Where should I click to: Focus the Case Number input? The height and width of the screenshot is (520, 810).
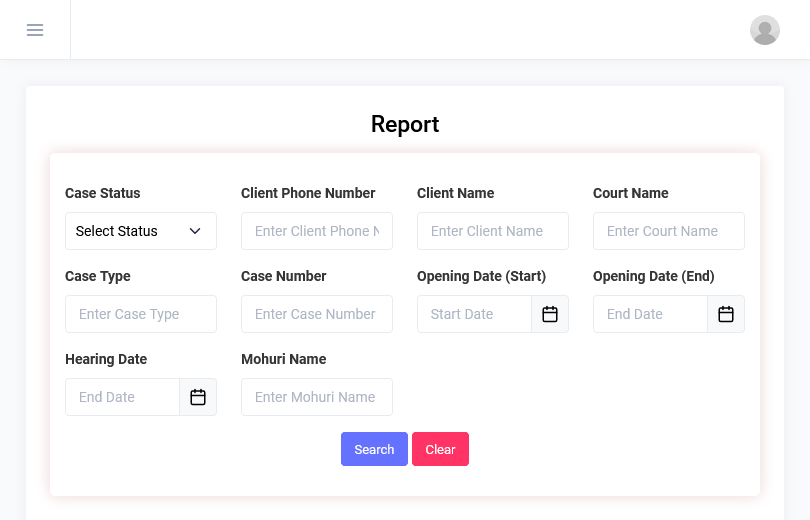(317, 314)
